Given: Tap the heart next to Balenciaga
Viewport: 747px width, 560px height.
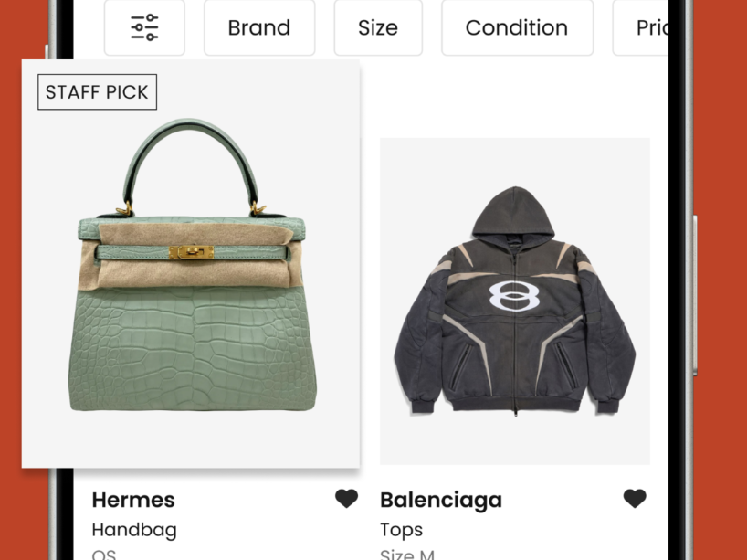Looking at the screenshot, I should coord(635,499).
